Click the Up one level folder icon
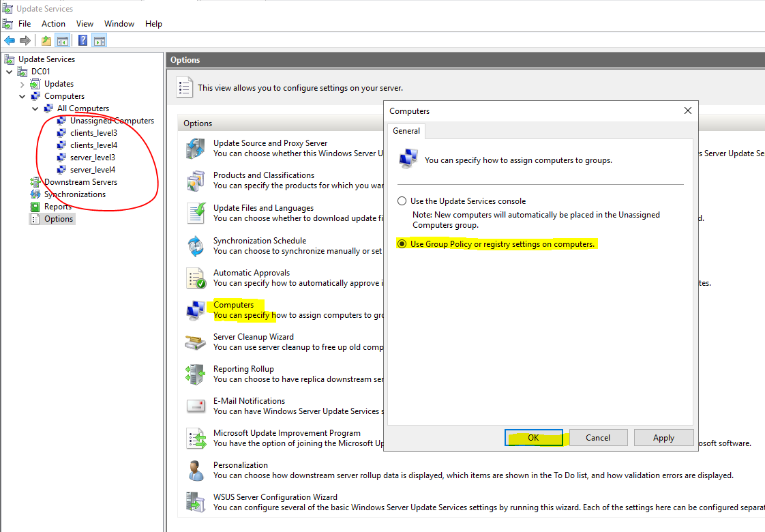 click(x=46, y=40)
